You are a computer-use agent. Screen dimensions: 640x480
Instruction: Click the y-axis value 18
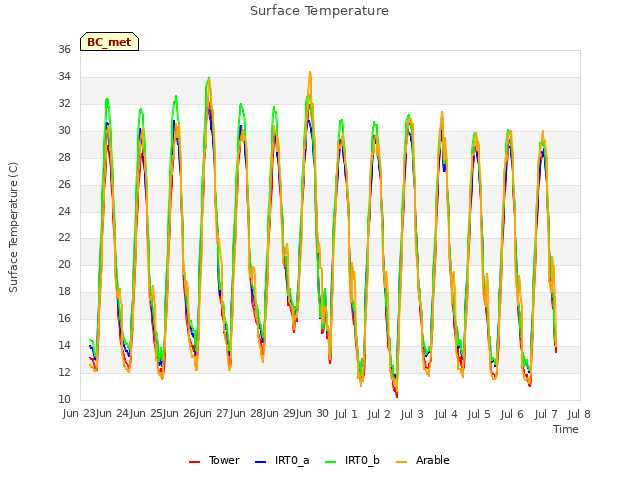64,291
